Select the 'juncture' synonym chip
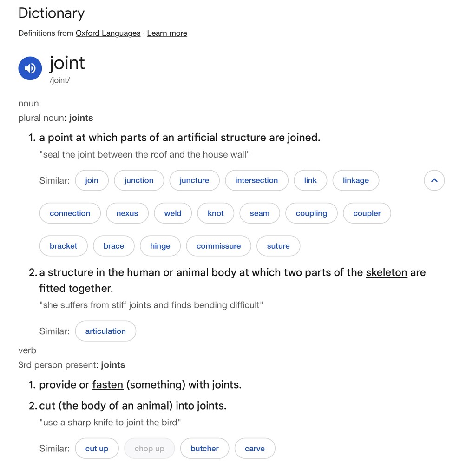 click(x=195, y=180)
